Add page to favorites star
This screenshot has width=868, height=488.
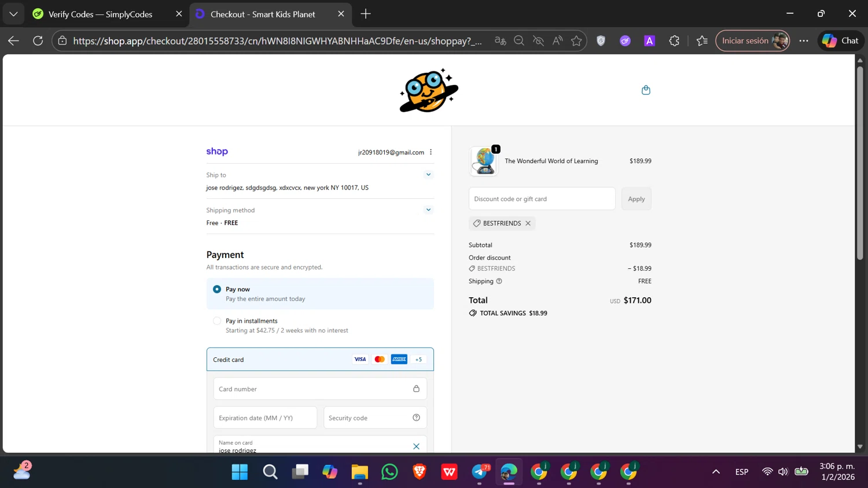[576, 40]
